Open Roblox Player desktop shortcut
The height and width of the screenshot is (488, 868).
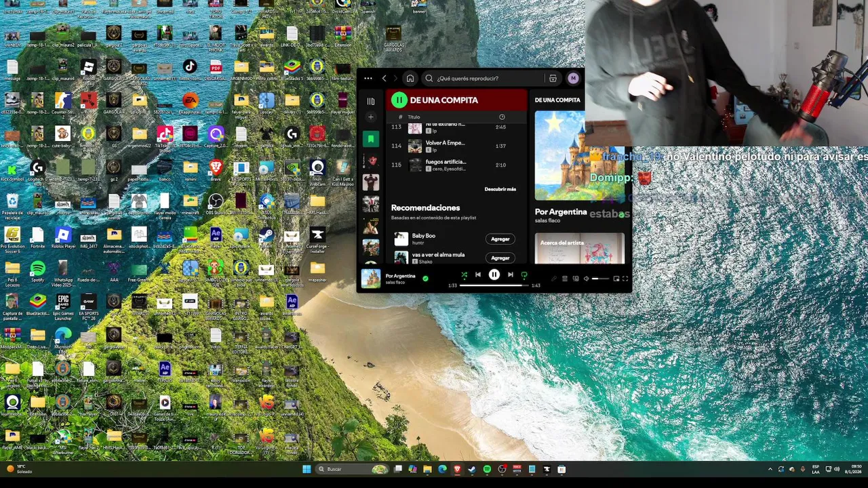click(x=63, y=237)
